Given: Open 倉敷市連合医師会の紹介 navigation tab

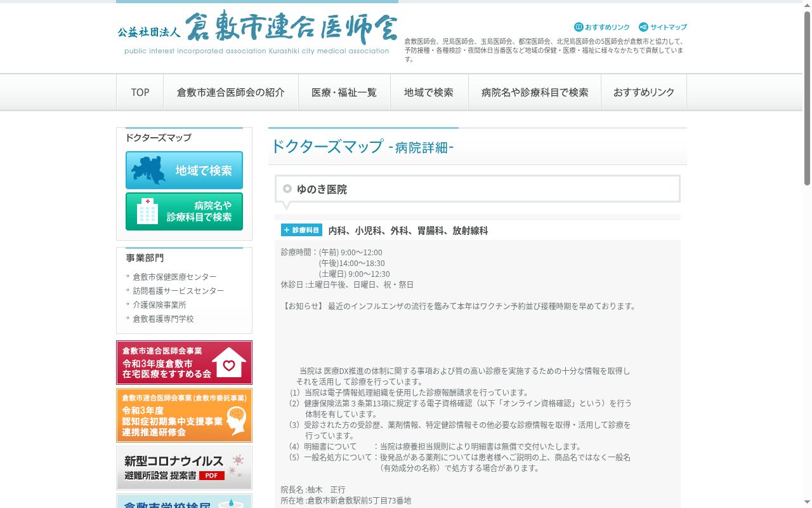Looking at the screenshot, I should coord(231,92).
